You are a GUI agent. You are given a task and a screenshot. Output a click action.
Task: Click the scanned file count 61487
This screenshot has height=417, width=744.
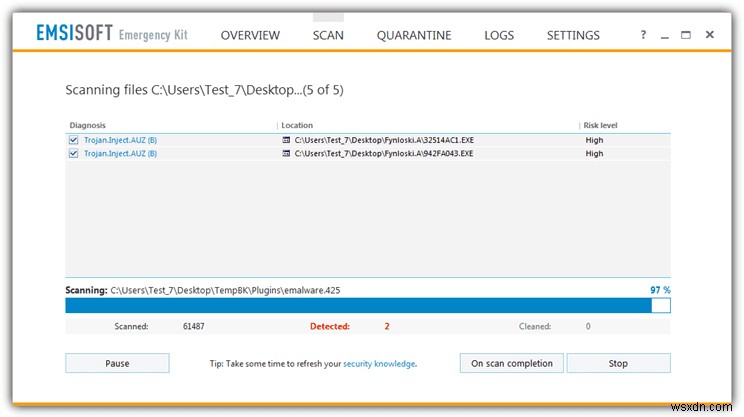coord(194,326)
